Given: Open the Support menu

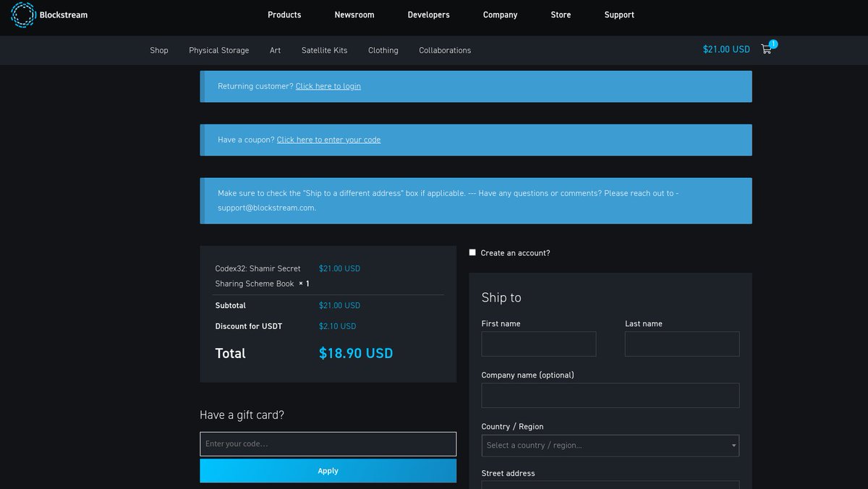Looking at the screenshot, I should [619, 14].
